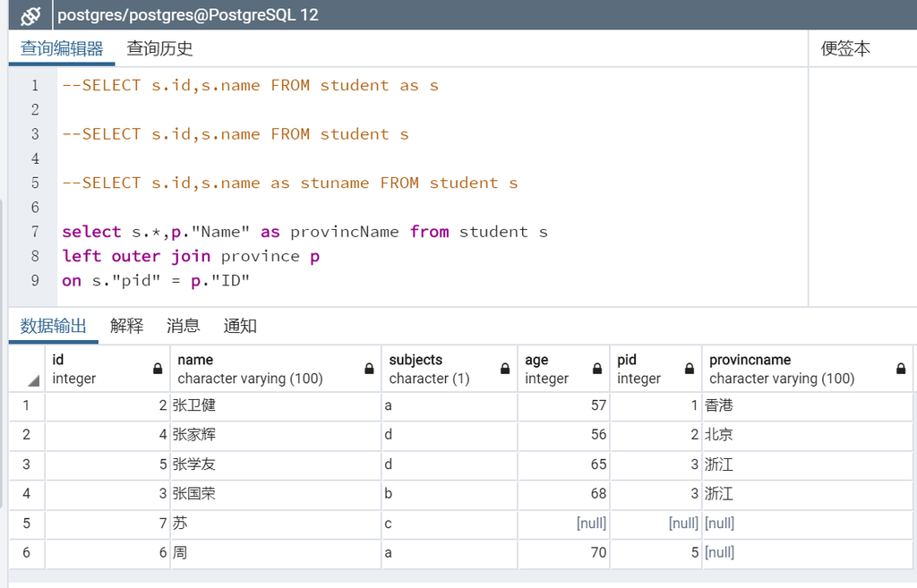Open the 消息 messages tab
Image resolution: width=917 pixels, height=588 pixels.
coord(183,326)
